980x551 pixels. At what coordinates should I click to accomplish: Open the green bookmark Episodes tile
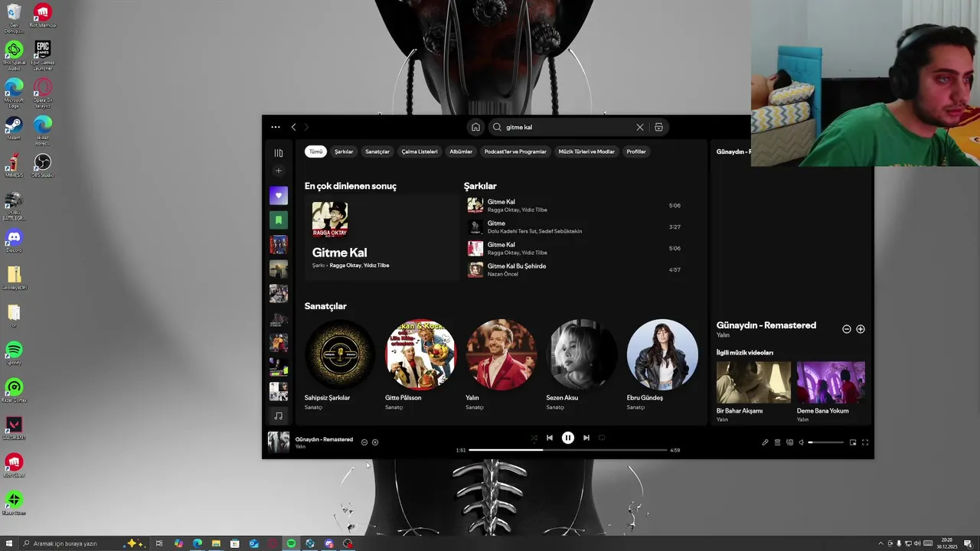coord(279,220)
